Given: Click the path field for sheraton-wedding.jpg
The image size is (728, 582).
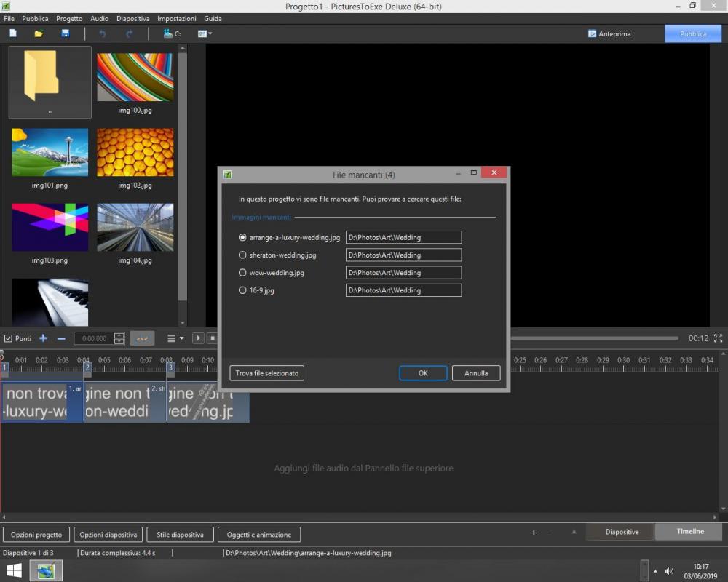Looking at the screenshot, I should pyautogui.click(x=403, y=255).
